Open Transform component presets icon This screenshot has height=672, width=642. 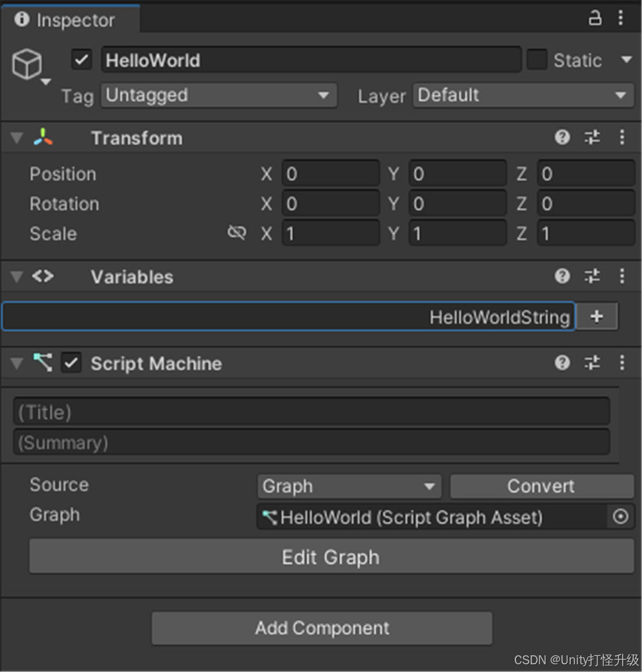(593, 137)
